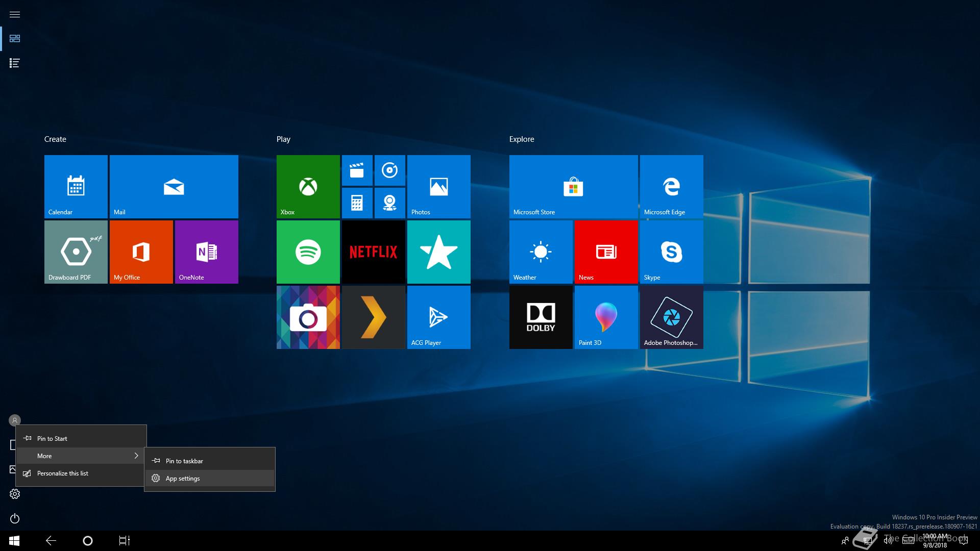Select Pin to taskbar
The width and height of the screenshot is (980, 551).
pos(210,461)
